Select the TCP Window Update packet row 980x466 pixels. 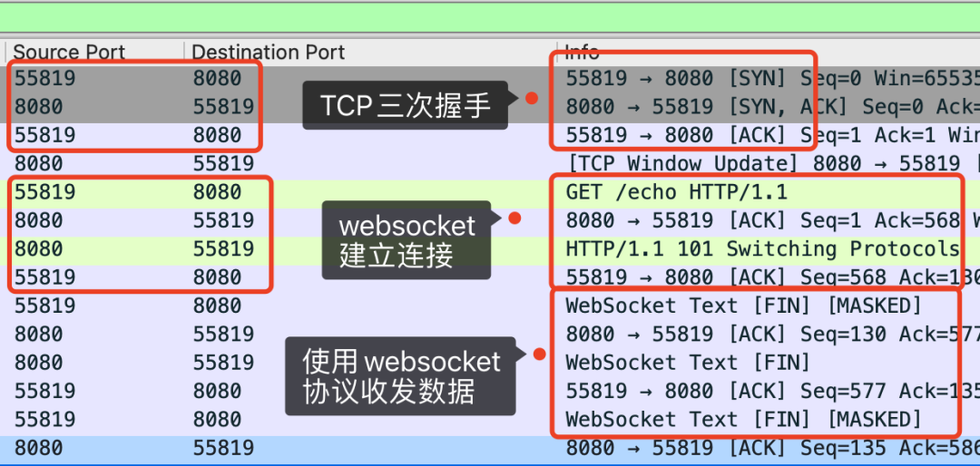point(490,164)
